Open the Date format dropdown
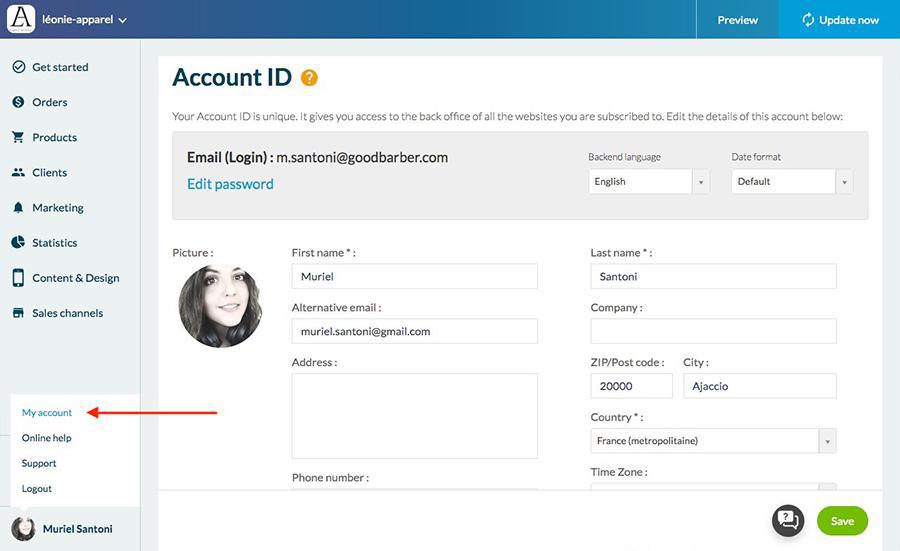The height and width of the screenshot is (551, 900). pos(792,182)
